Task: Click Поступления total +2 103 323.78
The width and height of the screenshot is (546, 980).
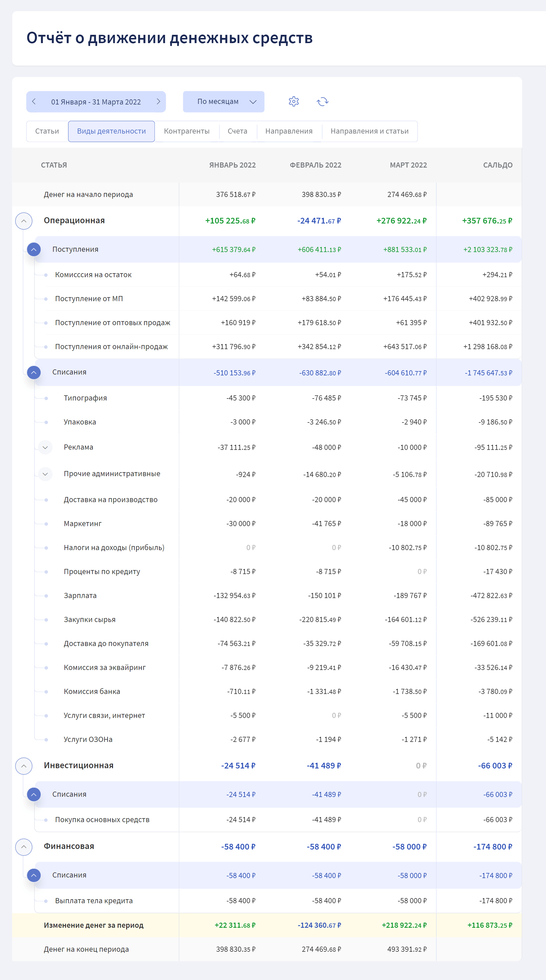Action: coord(488,249)
